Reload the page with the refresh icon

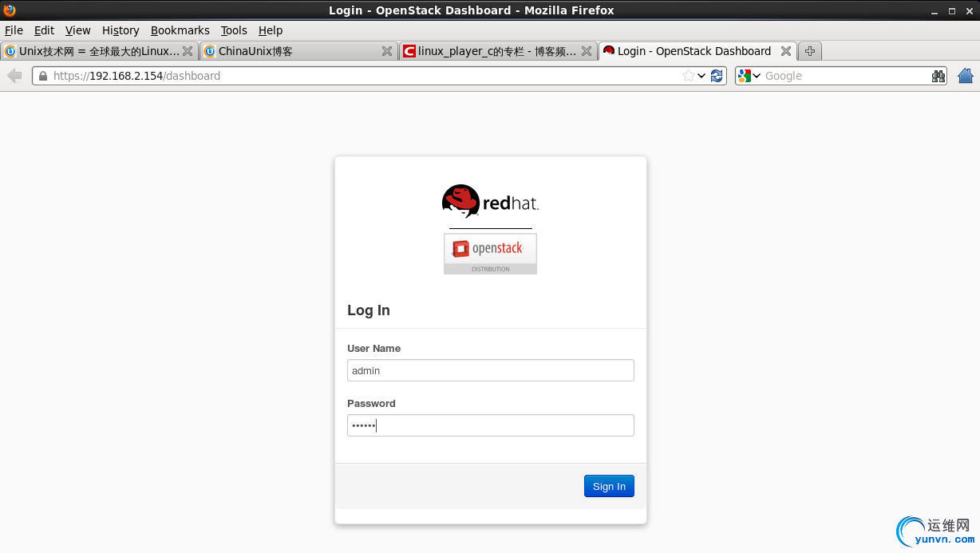point(717,76)
